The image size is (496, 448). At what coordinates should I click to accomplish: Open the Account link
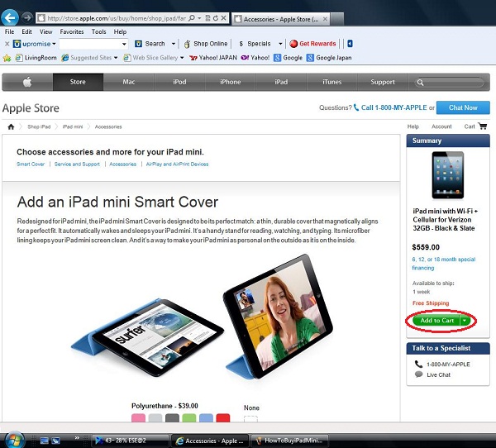click(x=441, y=126)
